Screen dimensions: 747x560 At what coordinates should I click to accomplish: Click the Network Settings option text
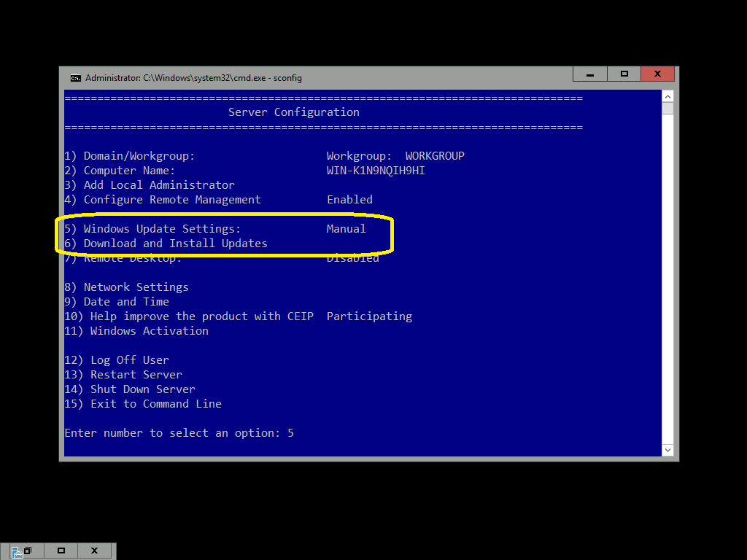coord(136,287)
